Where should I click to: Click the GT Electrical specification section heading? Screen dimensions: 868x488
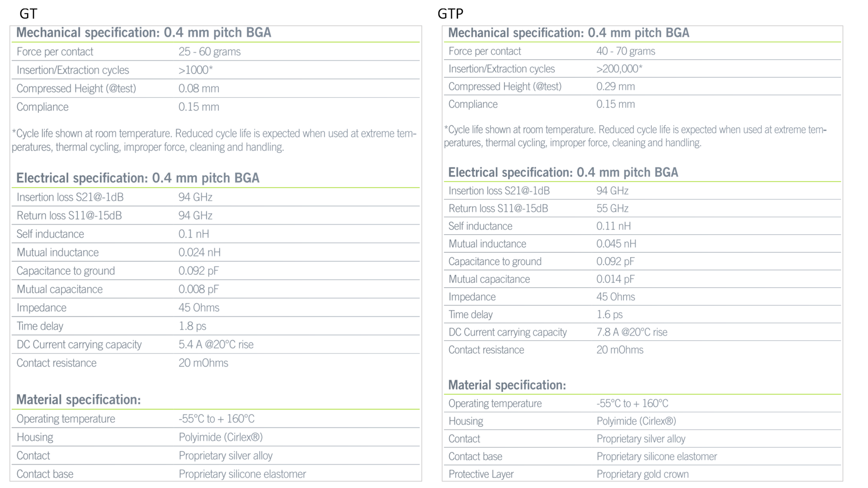click(138, 178)
